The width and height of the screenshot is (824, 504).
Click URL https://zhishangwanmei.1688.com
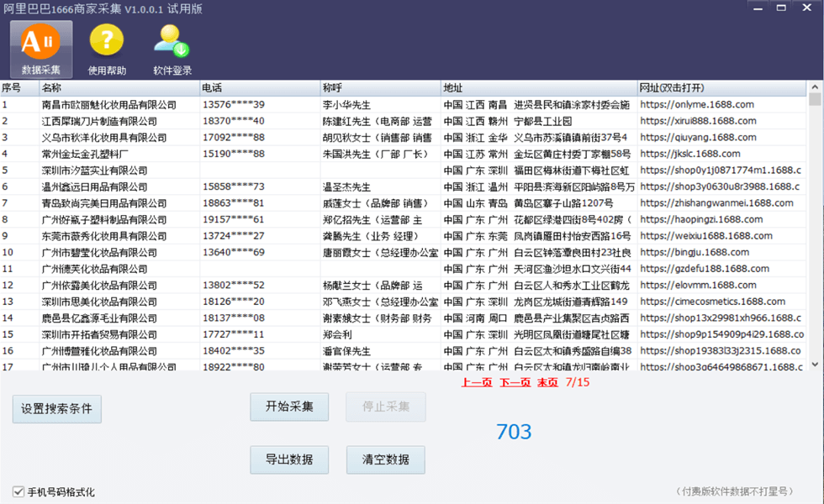click(716, 203)
